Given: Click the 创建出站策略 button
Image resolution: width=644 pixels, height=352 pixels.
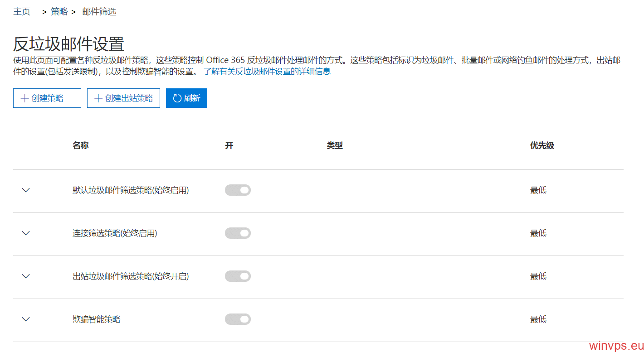Looking at the screenshot, I should [x=123, y=98].
